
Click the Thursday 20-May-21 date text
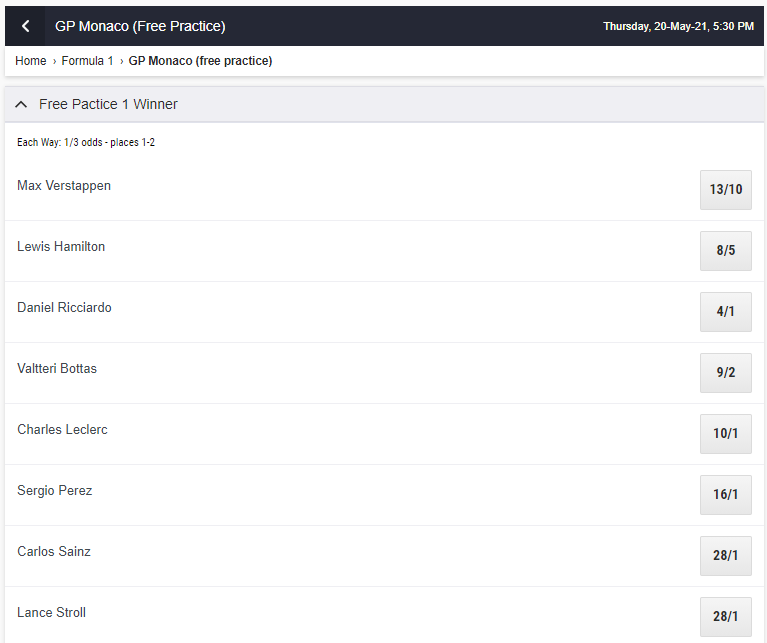coord(678,26)
